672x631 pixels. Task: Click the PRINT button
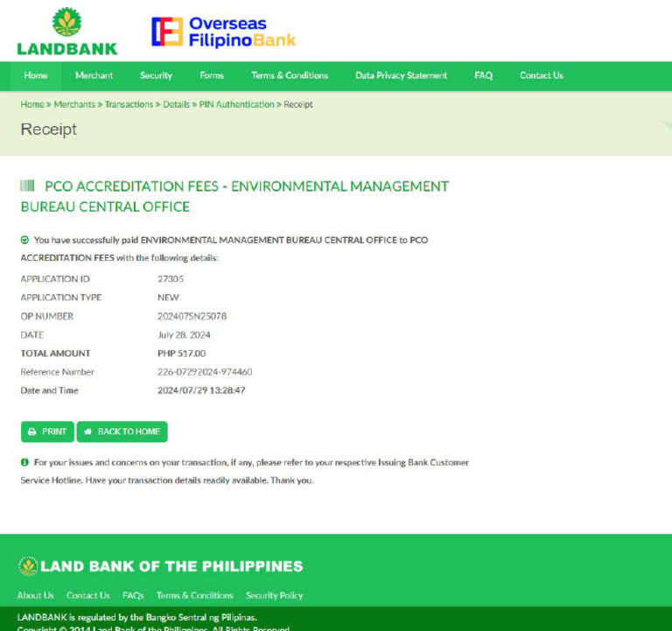tap(47, 431)
